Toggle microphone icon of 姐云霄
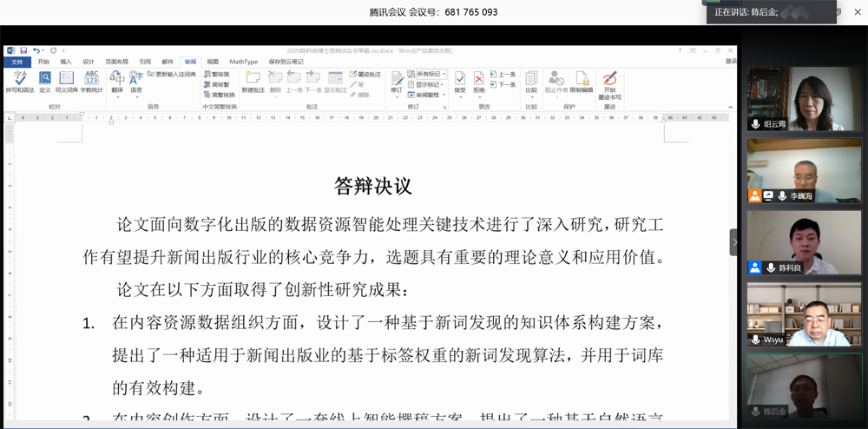The width and height of the screenshot is (868, 429). coord(755,124)
